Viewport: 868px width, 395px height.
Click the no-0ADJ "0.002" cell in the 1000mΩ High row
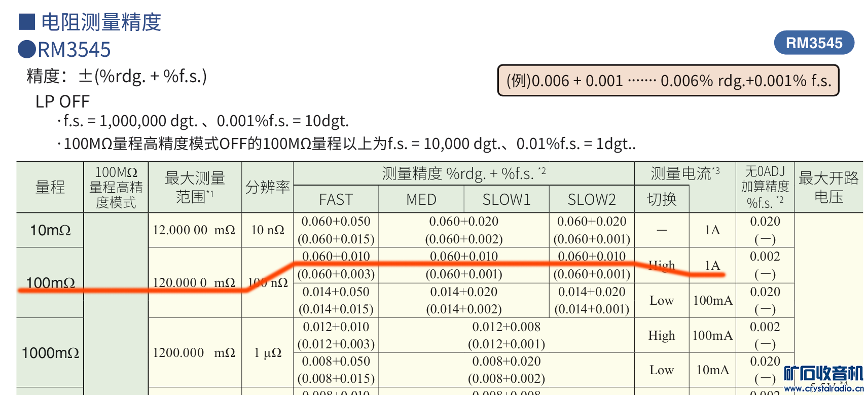click(x=765, y=335)
